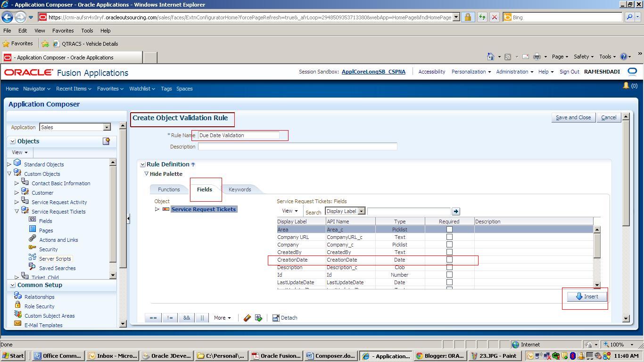644x362 pixels.
Task: Open Fields under Service Request Tickets
Action: tap(45, 221)
